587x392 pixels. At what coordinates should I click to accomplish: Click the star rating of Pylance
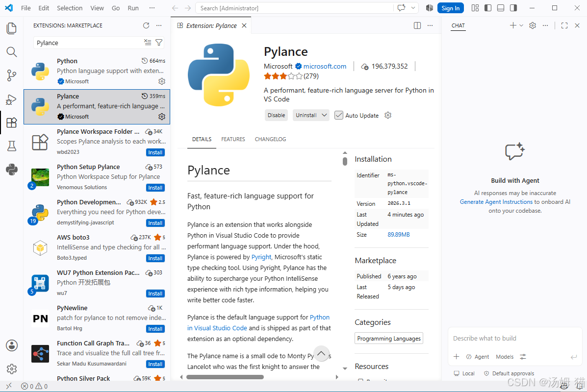pos(283,76)
